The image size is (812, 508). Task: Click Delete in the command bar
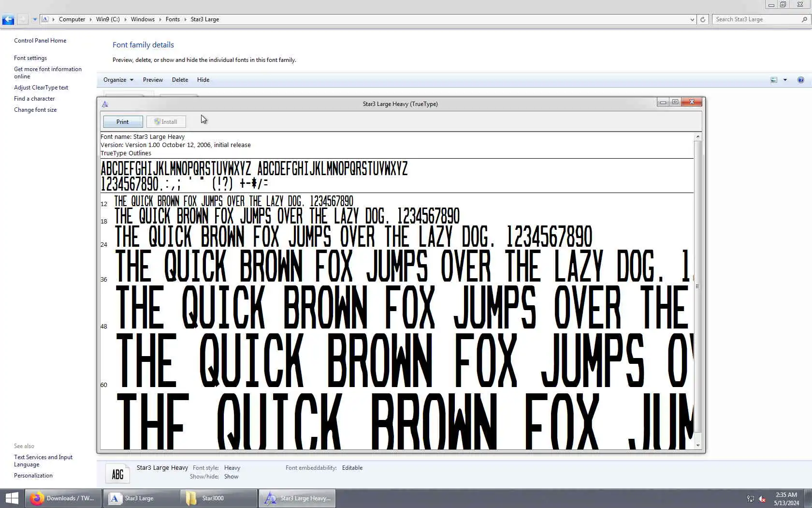click(180, 80)
